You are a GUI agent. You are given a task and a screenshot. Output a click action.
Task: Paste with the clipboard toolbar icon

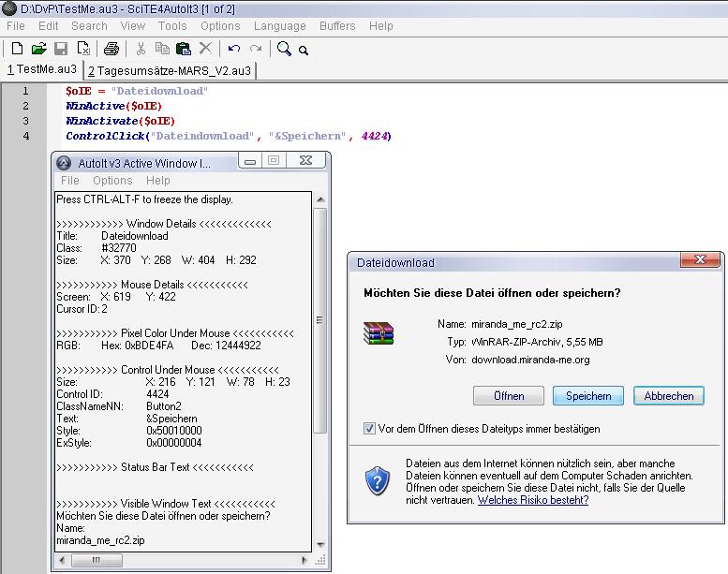click(184, 49)
